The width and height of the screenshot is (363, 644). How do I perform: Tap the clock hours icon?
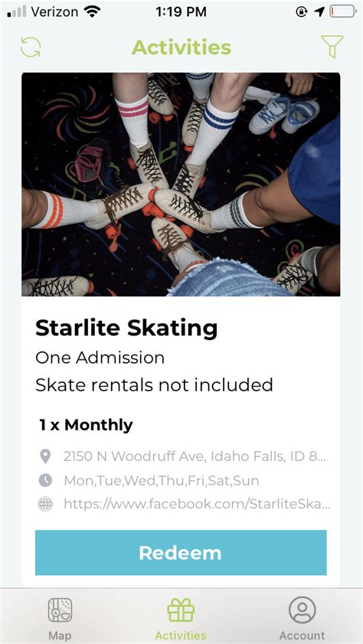45,480
